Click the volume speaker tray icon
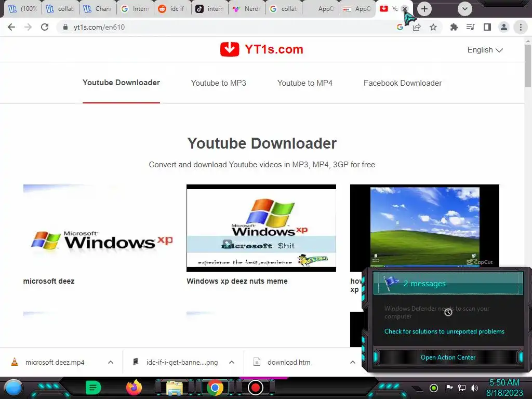 point(474,388)
